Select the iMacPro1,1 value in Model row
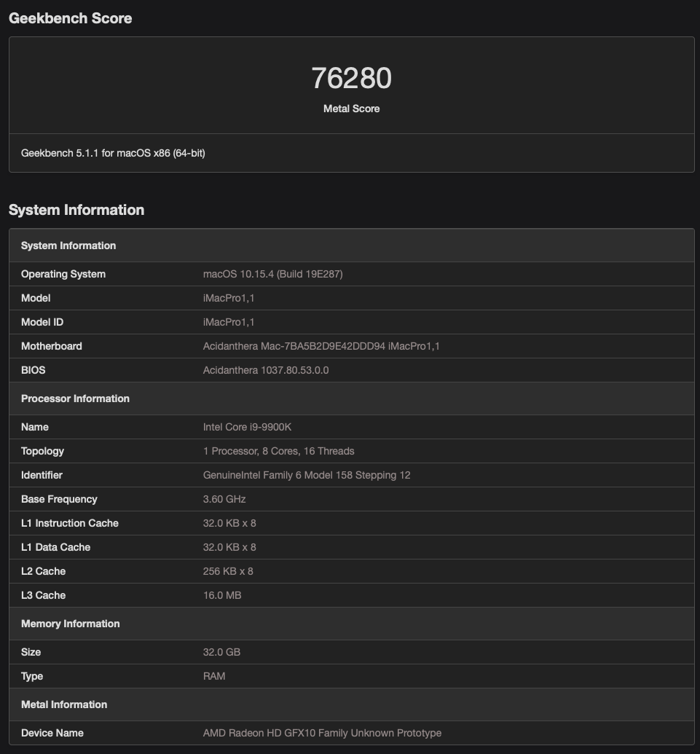The height and width of the screenshot is (754, 700). [229, 298]
